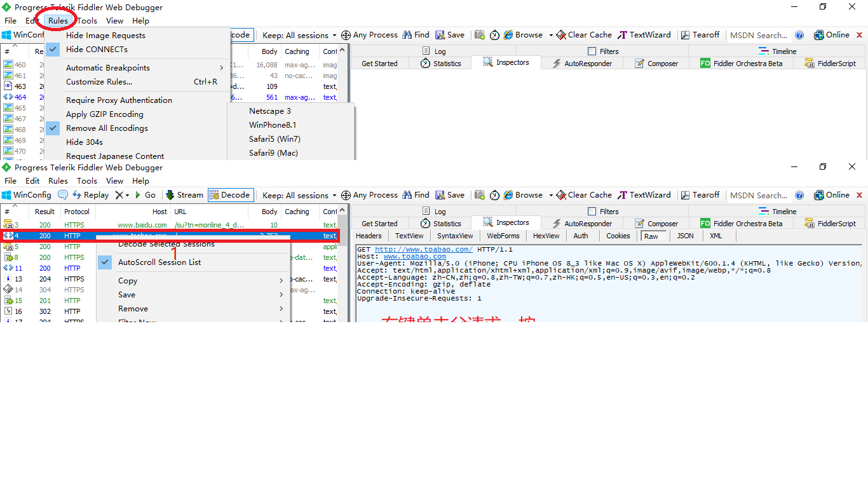
Task: Click the Remove X icon in lower toolbar
Action: tap(119, 195)
